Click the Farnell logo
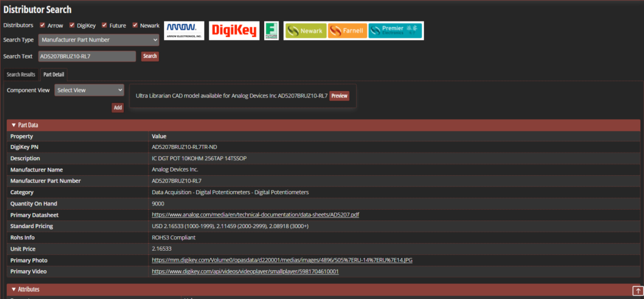 click(x=347, y=31)
